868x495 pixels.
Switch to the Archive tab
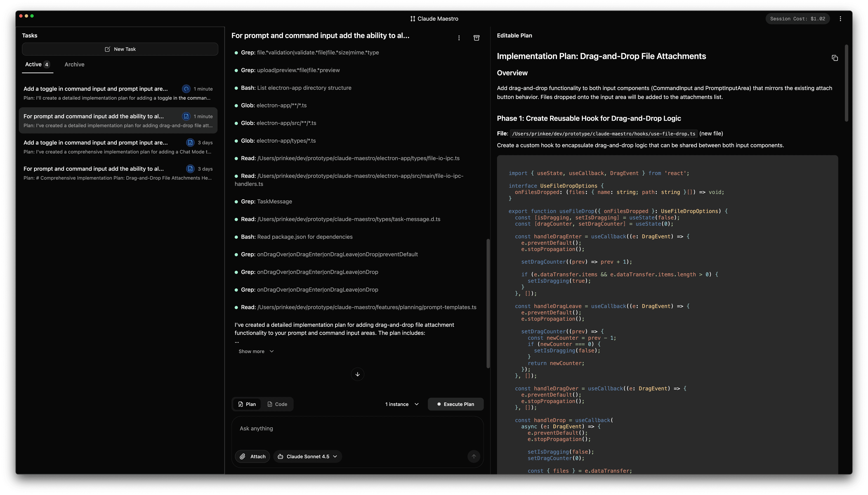[x=74, y=64]
